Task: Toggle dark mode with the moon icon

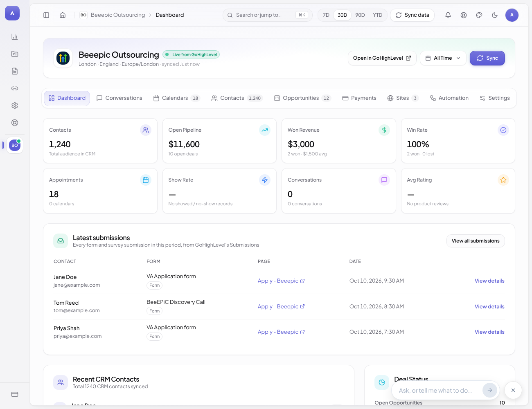Action: click(495, 15)
